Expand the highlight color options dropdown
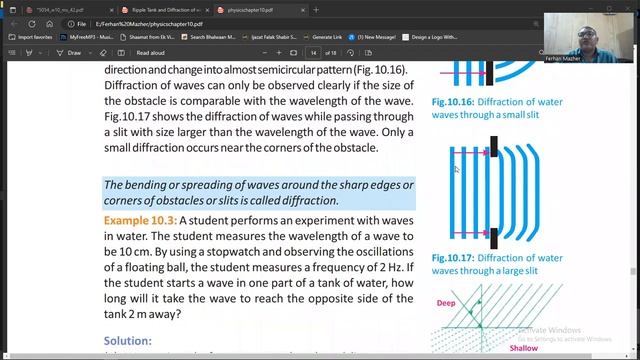 pyautogui.click(x=40, y=53)
